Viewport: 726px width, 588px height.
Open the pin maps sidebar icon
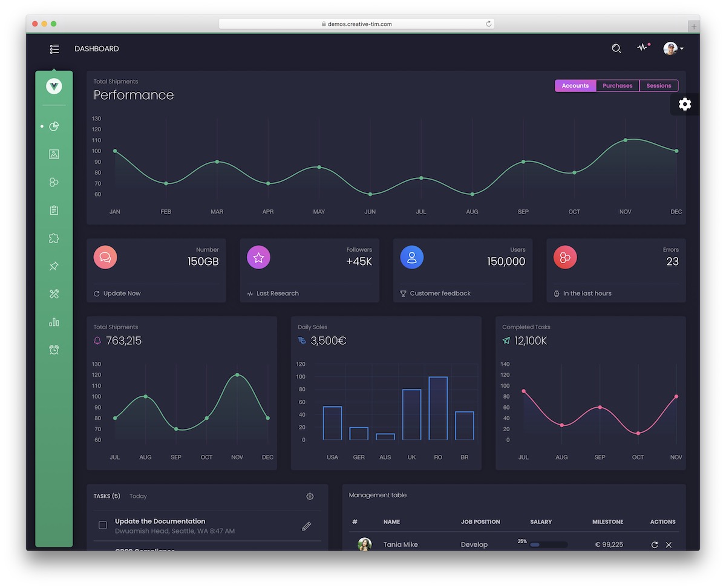point(54,266)
